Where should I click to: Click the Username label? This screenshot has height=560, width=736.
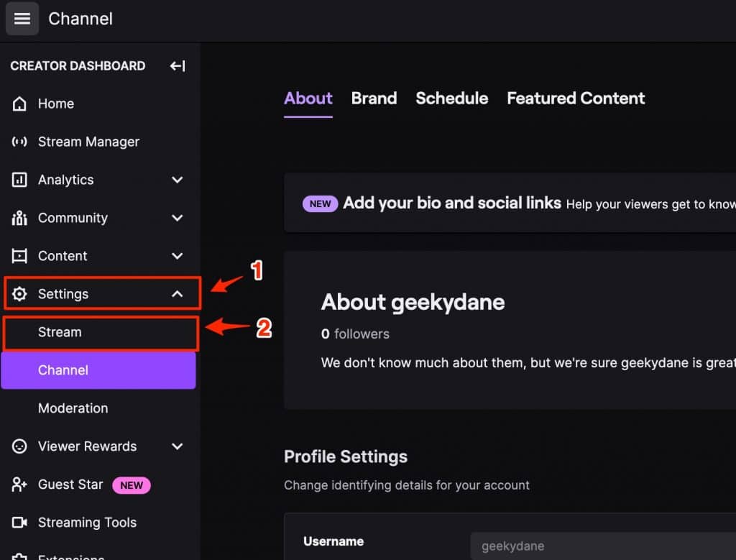333,541
